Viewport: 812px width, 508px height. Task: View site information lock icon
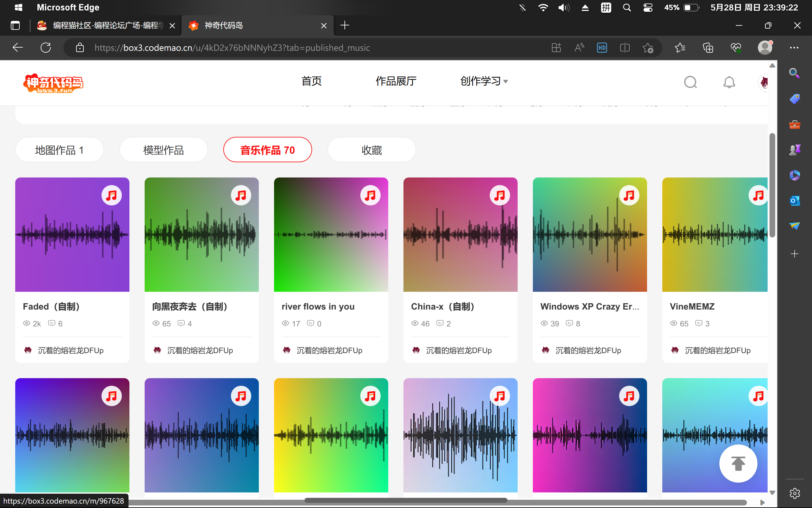pyautogui.click(x=80, y=48)
